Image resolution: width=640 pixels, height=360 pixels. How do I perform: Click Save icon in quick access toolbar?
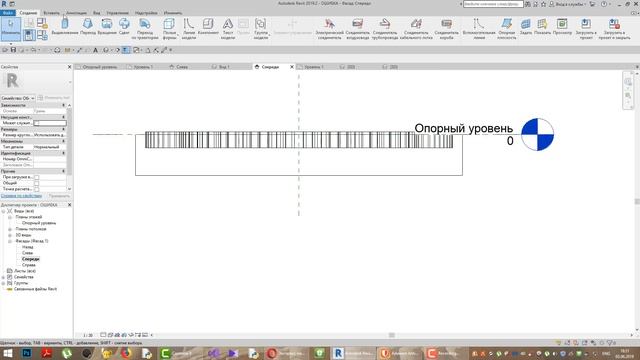pyautogui.click(x=13, y=50)
